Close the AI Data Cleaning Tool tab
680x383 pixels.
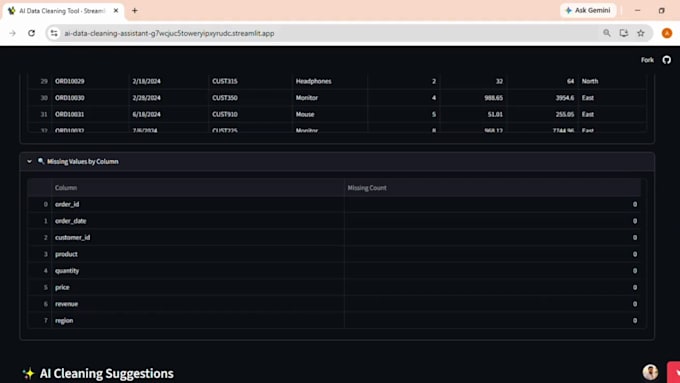116,10
